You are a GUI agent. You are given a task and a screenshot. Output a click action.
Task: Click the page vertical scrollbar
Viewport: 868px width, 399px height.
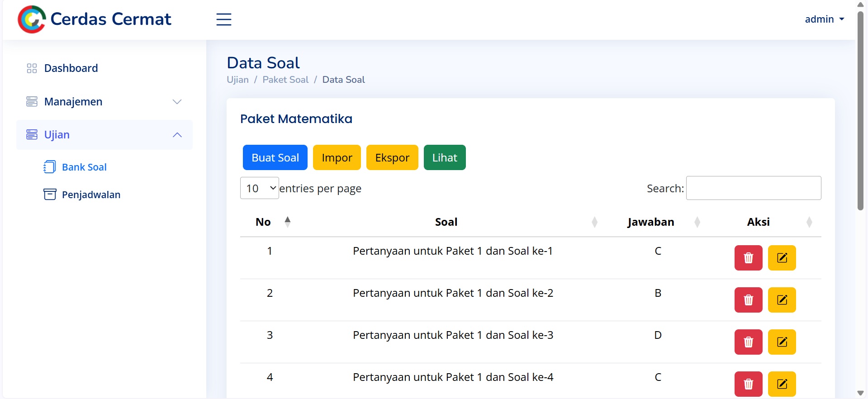pos(860,111)
